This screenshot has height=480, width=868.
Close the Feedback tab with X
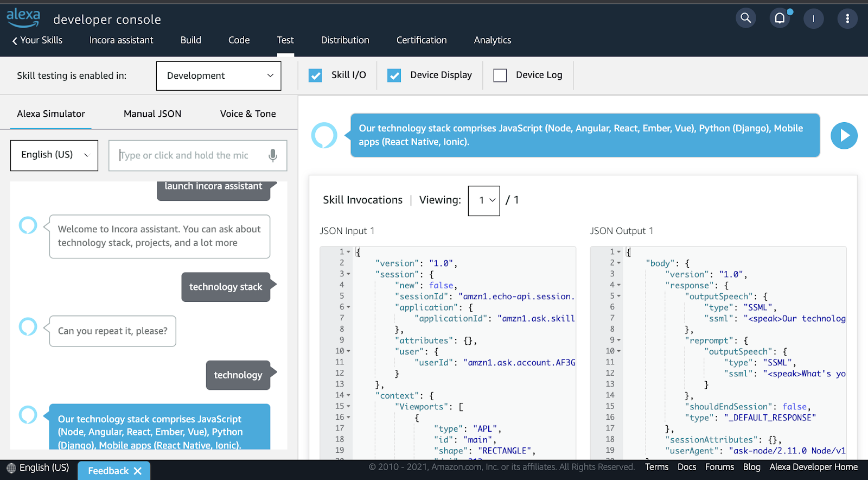tap(138, 471)
